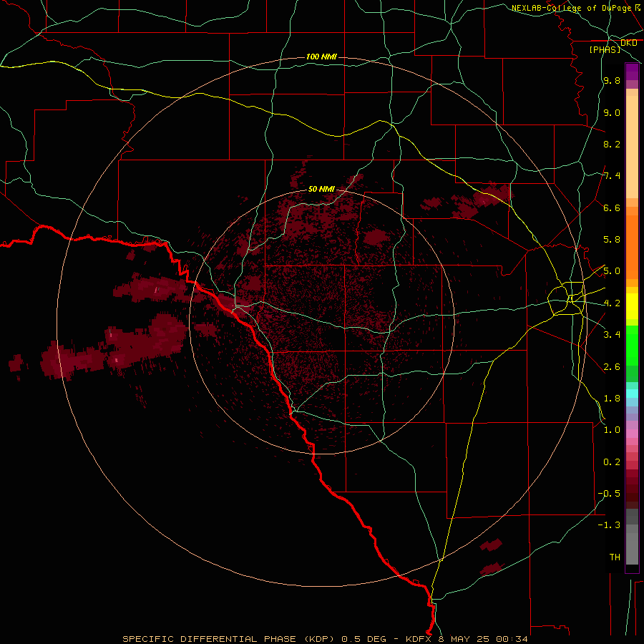Click the cyan segment of the color bar

632,394
